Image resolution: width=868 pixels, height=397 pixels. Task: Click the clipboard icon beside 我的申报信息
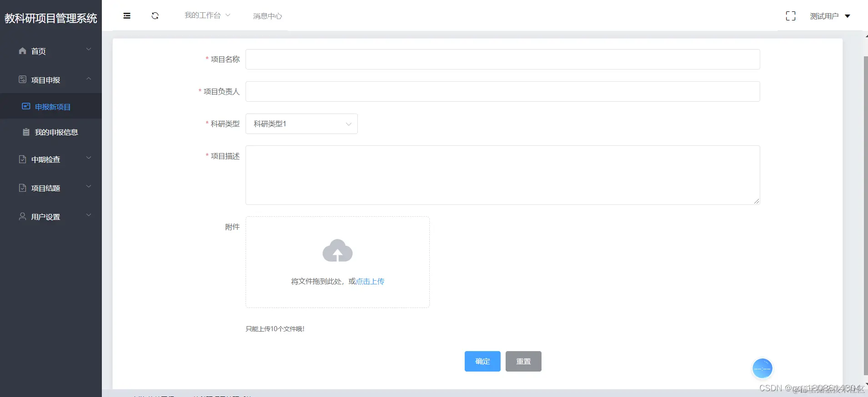(26, 132)
